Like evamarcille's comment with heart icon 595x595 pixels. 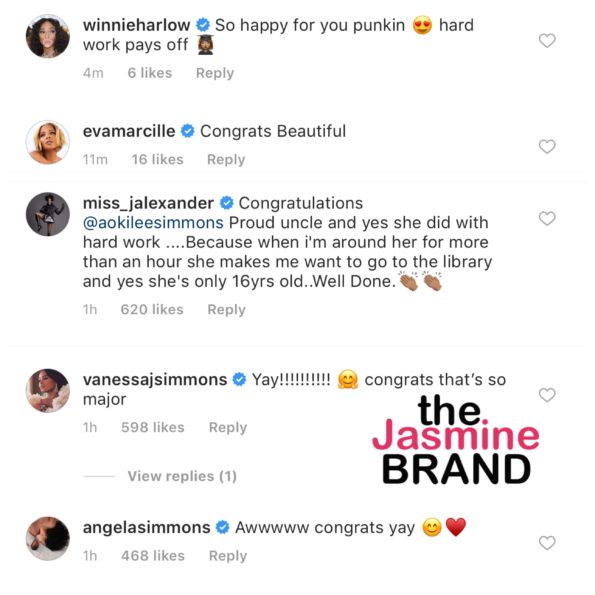(547, 146)
